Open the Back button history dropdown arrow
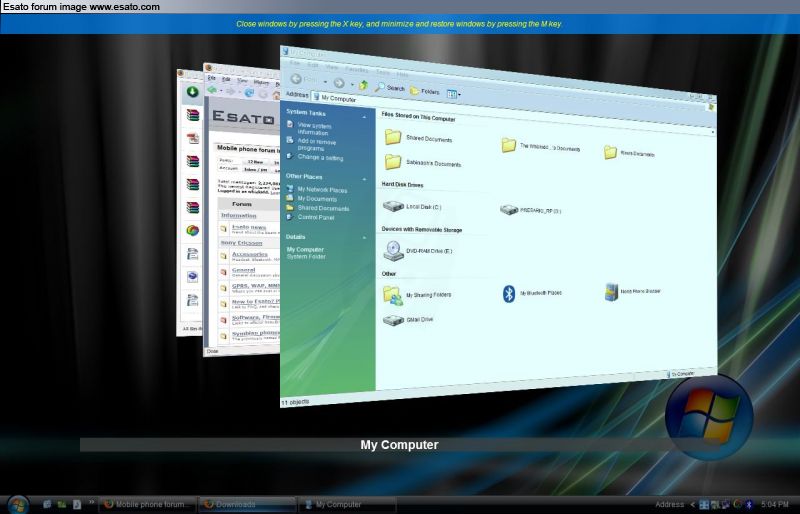Viewport: 800px width, 514px height. [x=325, y=82]
